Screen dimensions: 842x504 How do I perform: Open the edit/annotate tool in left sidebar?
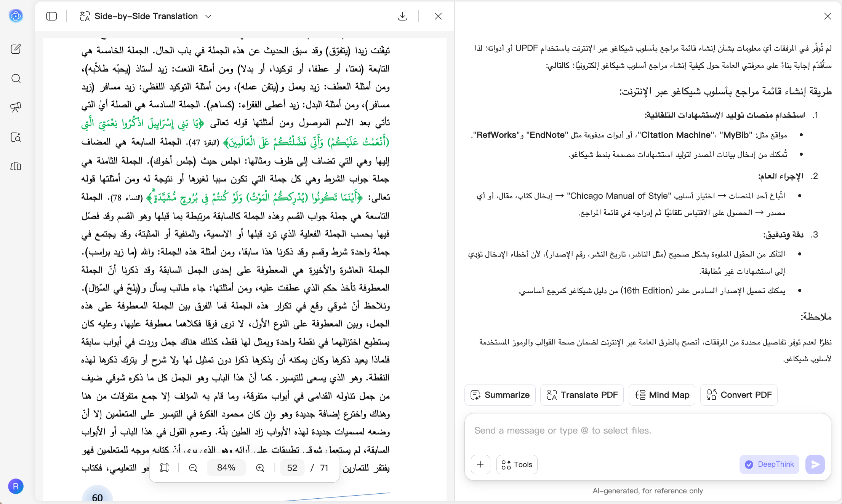[x=16, y=49]
